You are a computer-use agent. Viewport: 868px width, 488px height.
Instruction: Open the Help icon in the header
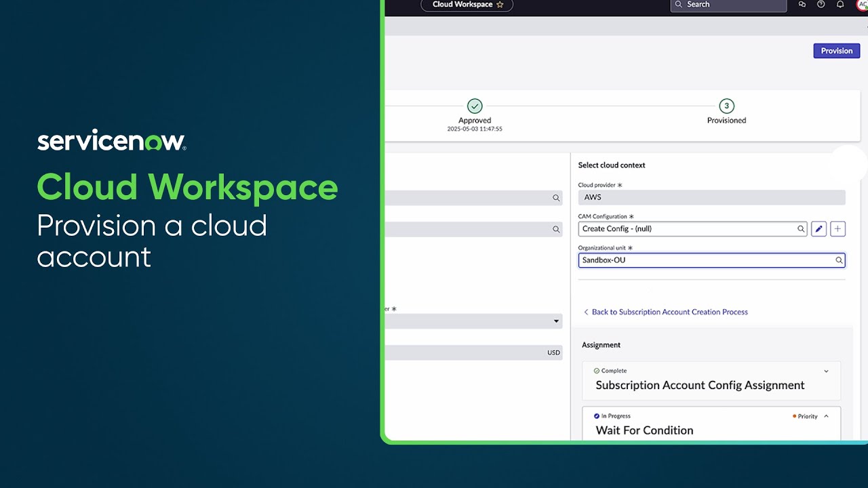(x=821, y=5)
